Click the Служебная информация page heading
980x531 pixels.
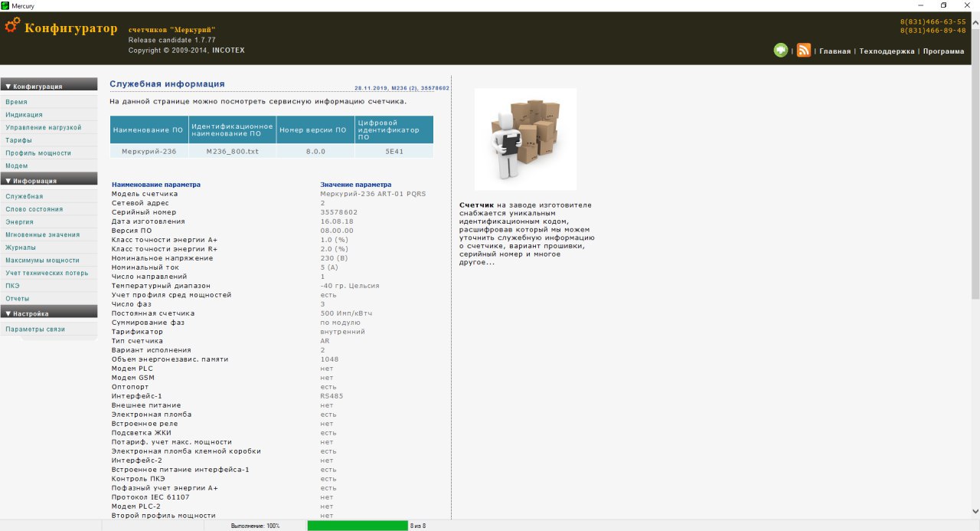coord(167,84)
